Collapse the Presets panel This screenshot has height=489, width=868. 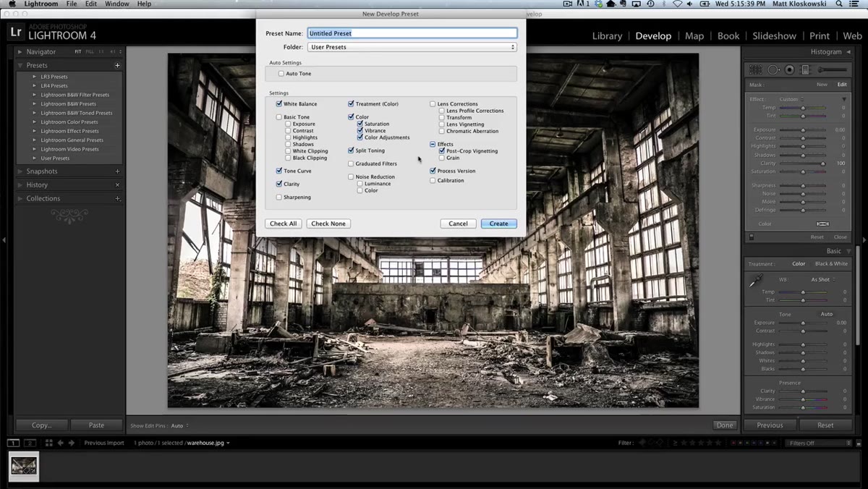[x=20, y=65]
